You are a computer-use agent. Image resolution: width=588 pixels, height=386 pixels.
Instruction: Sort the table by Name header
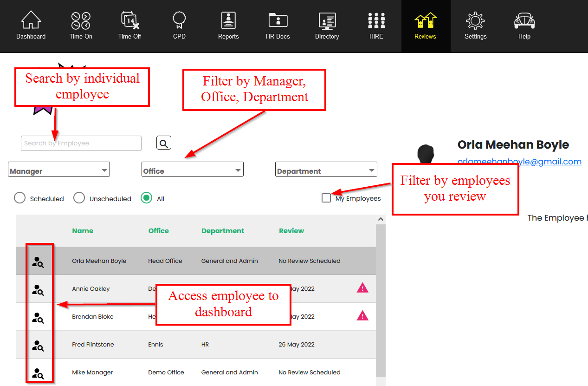tap(83, 231)
